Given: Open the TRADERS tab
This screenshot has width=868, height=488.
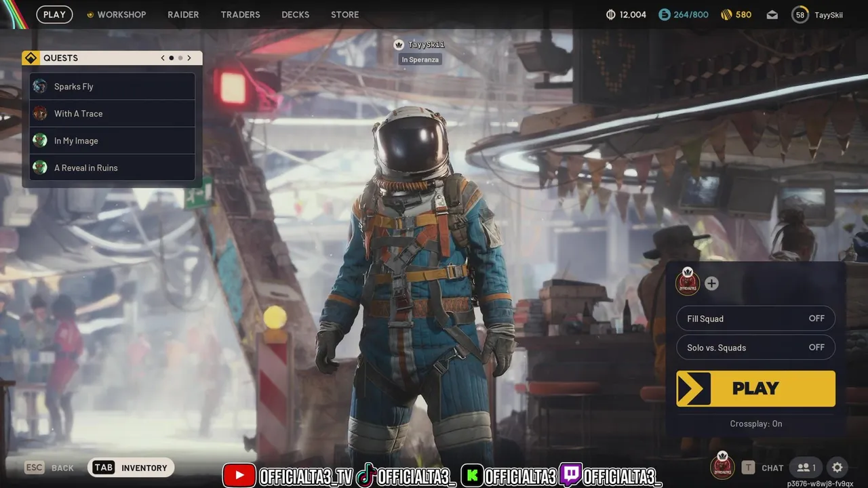Looking at the screenshot, I should coord(240,14).
